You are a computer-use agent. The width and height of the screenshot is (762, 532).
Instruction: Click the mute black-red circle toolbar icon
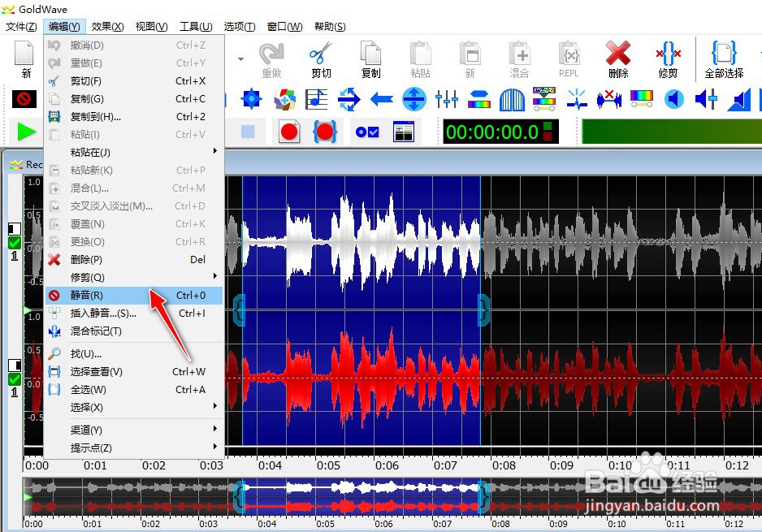pyautogui.click(x=24, y=99)
